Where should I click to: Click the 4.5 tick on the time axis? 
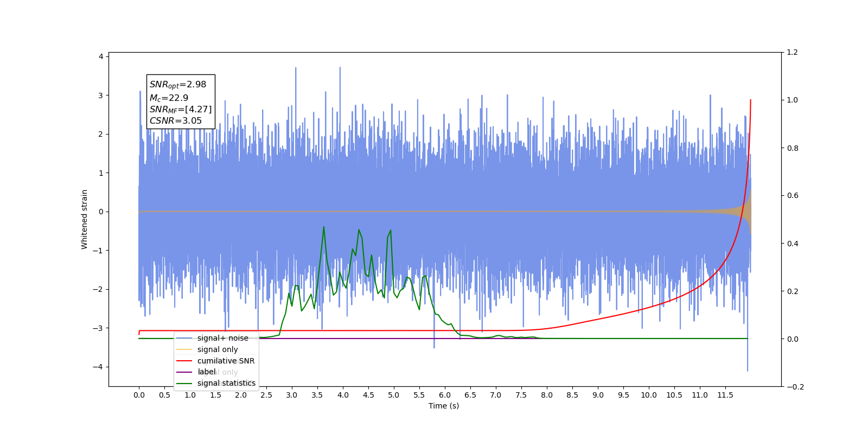(368, 395)
